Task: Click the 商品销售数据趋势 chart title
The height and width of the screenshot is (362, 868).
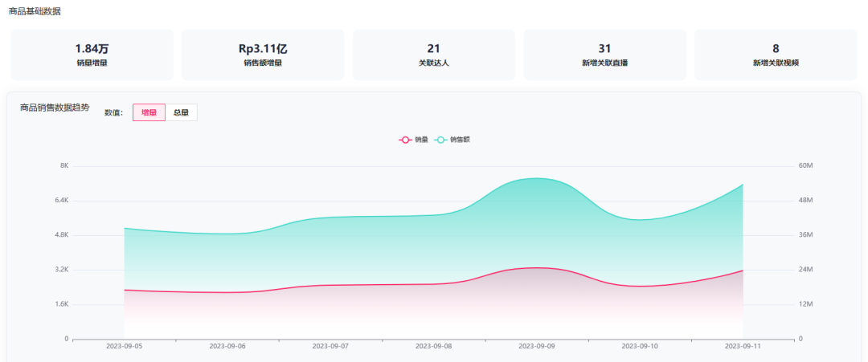Action: tap(55, 108)
